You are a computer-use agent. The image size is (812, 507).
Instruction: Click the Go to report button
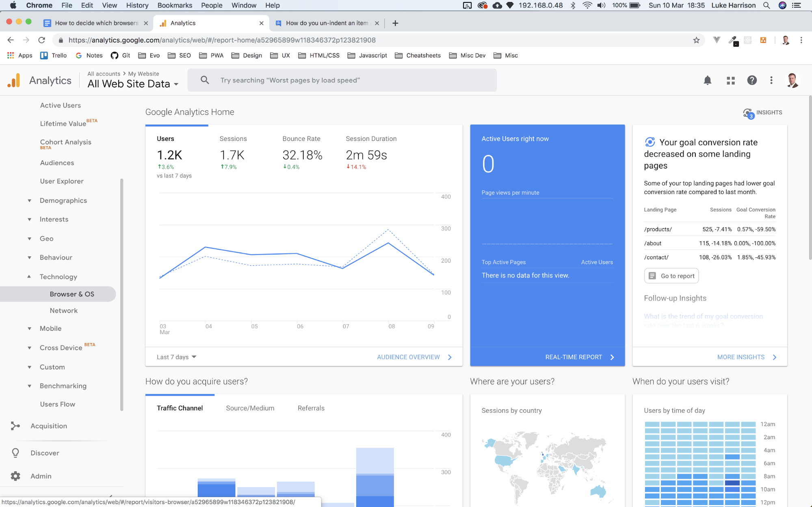click(671, 276)
